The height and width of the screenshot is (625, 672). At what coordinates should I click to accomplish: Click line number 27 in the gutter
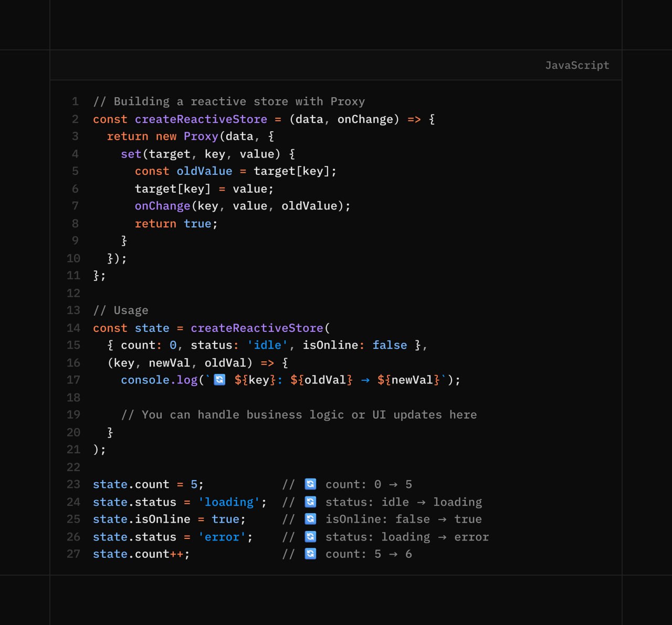click(x=73, y=554)
